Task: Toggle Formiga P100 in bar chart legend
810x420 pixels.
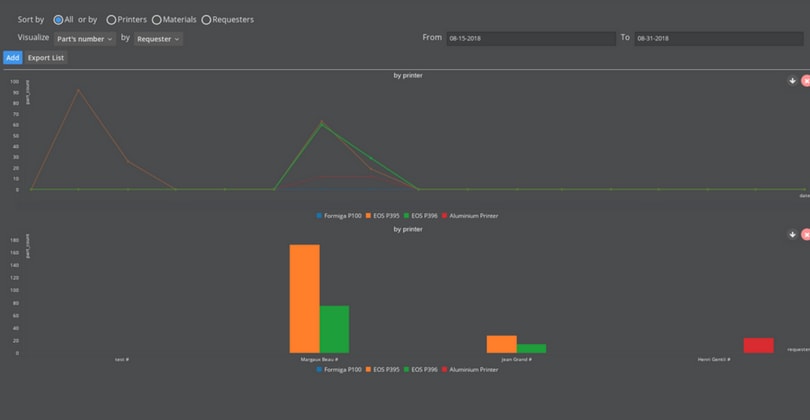Action: point(339,369)
